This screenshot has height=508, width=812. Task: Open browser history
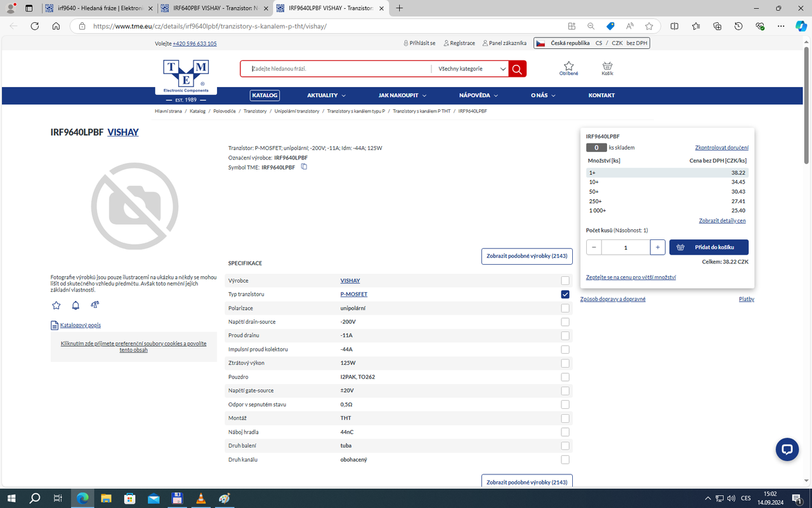[739, 26]
